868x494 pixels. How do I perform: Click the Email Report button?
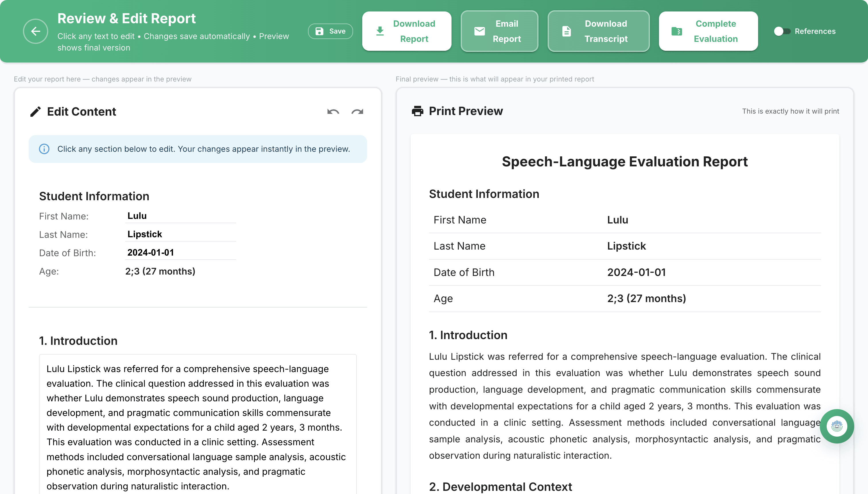point(499,31)
